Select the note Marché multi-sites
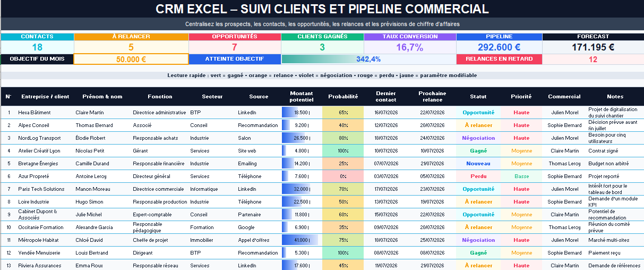The height and width of the screenshot is (270, 644). click(615, 240)
